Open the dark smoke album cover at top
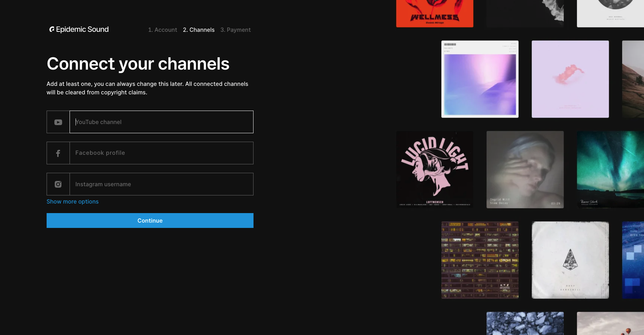This screenshot has height=335, width=644. tap(525, 13)
